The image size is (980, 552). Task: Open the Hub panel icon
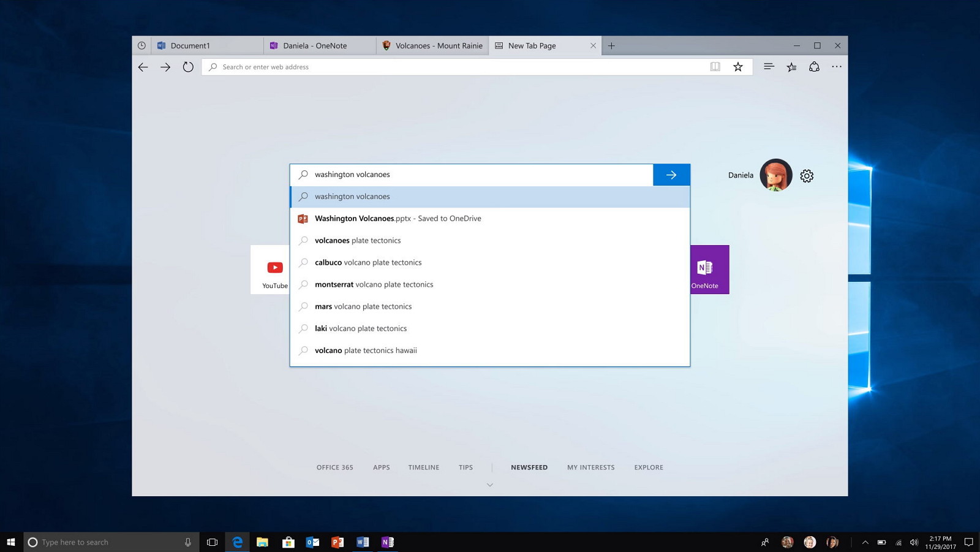pyautogui.click(x=769, y=67)
